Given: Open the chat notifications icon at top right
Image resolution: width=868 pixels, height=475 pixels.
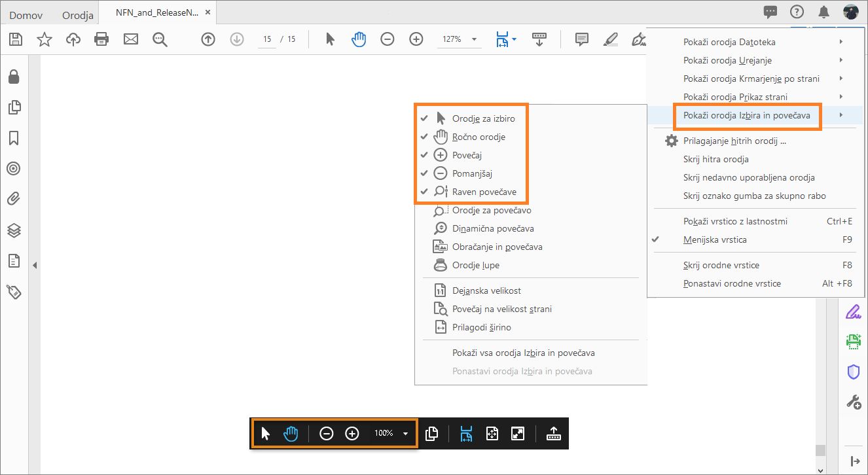Looking at the screenshot, I should click(770, 12).
